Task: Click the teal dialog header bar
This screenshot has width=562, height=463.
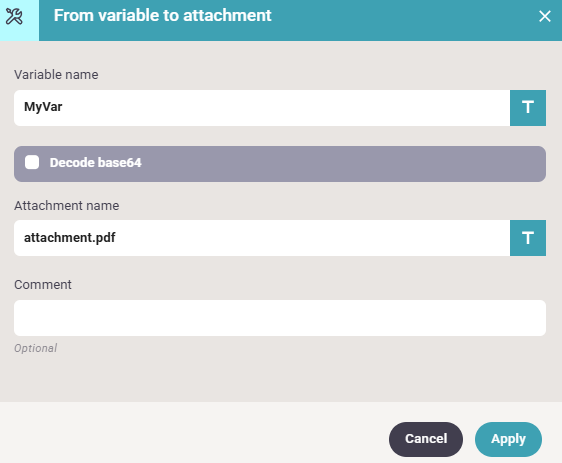Action: [x=300, y=20]
